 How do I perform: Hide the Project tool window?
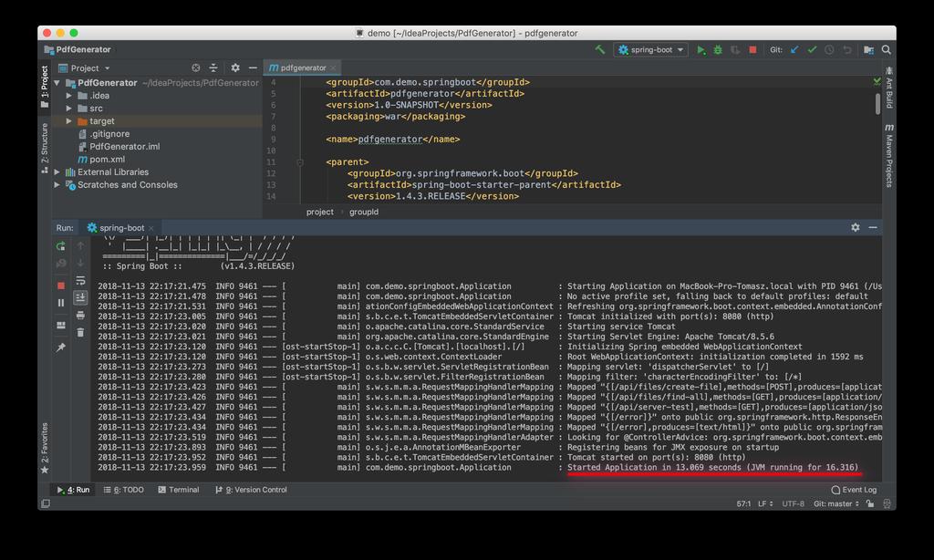253,67
